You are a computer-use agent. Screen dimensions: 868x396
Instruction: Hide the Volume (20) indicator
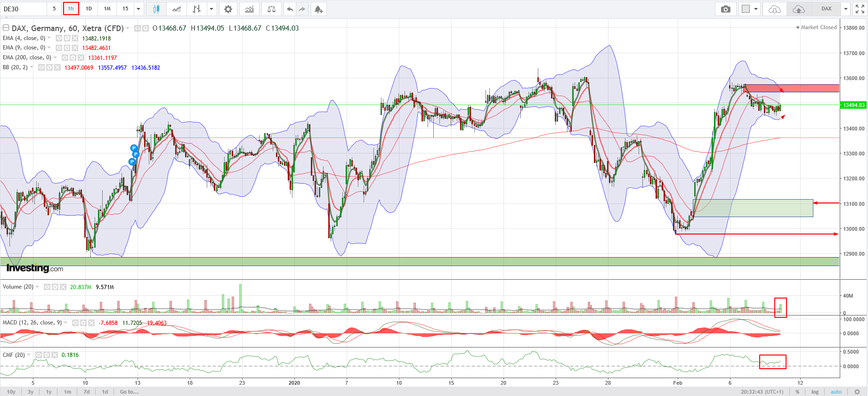47,287
